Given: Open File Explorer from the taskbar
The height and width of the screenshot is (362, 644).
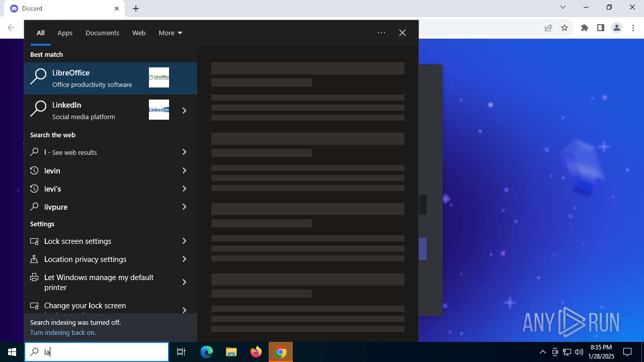Looking at the screenshot, I should click(x=231, y=352).
